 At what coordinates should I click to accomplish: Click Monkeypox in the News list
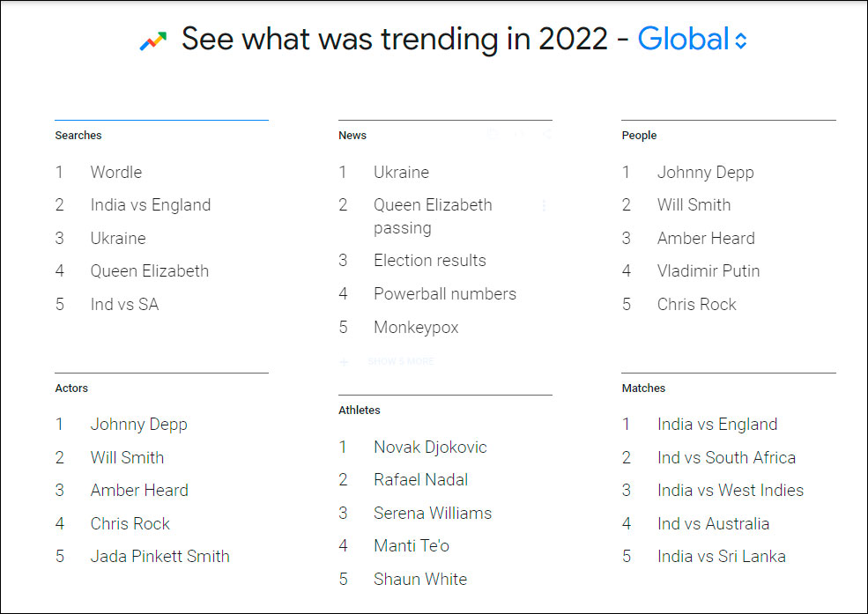pyautogui.click(x=416, y=327)
